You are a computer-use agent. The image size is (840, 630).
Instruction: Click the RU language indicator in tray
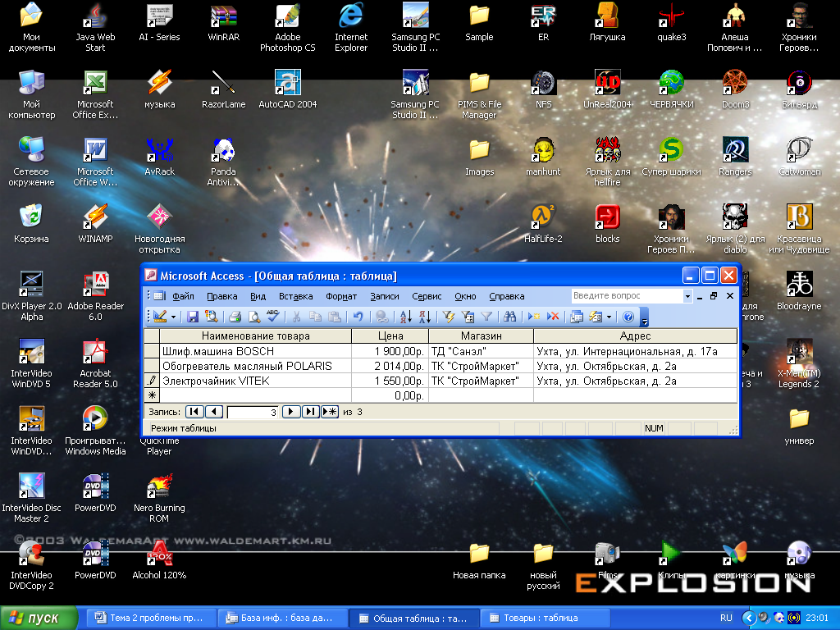point(726,618)
